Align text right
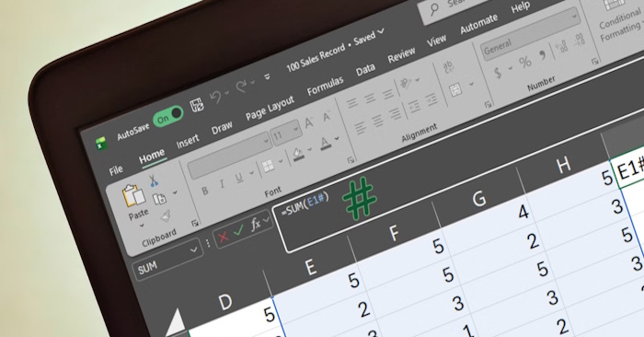 [395, 114]
